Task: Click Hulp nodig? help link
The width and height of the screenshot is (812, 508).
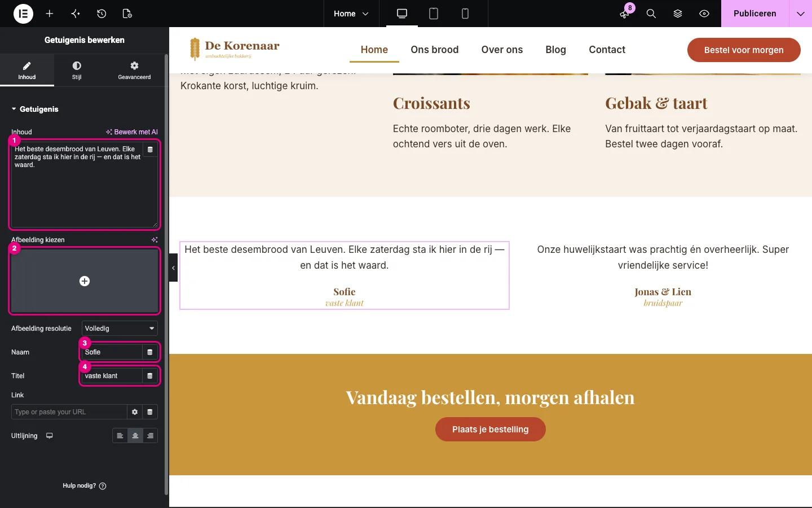Action: click(84, 485)
